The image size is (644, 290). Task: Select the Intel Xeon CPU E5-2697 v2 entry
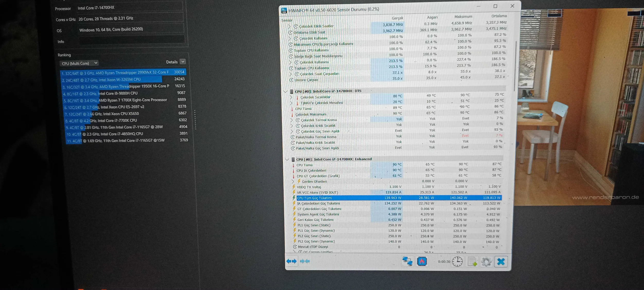[126, 107]
